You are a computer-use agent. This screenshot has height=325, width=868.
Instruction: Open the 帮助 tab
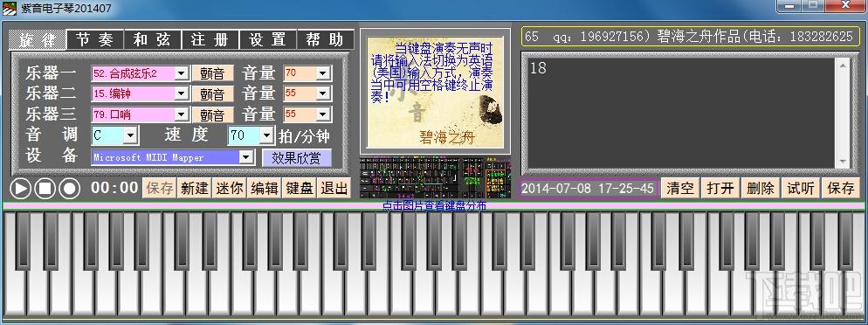(325, 40)
